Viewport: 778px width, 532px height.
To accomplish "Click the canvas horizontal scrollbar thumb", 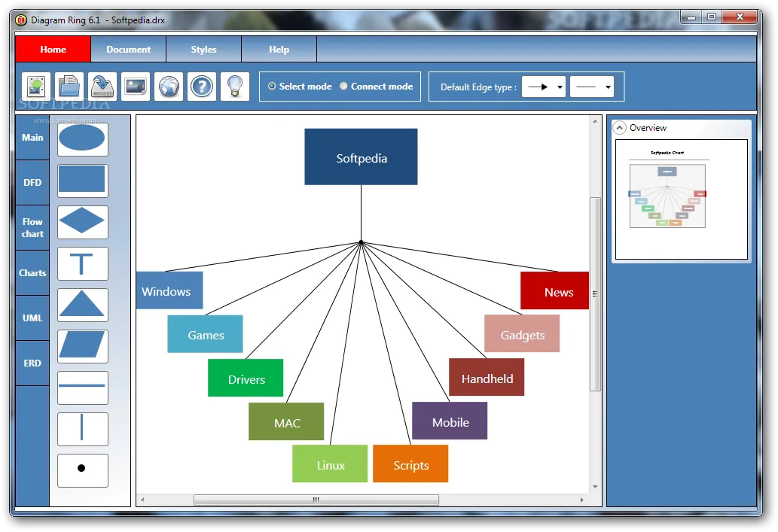I will point(316,500).
